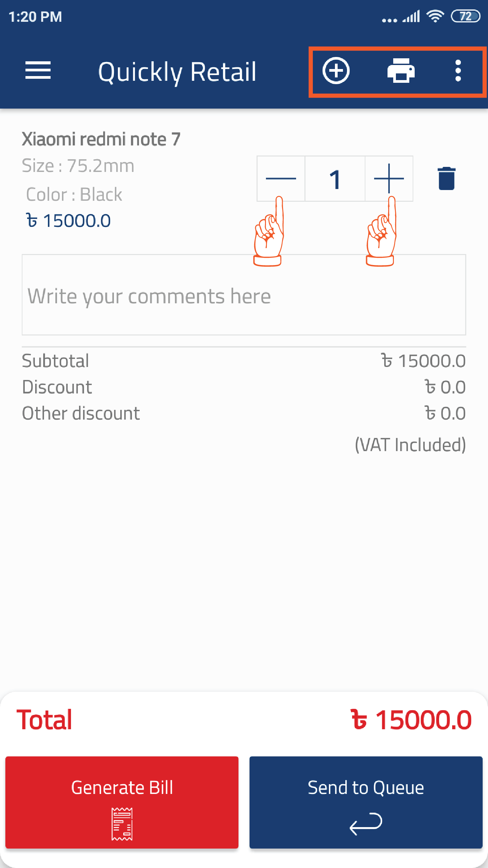
Task: Increase quantity with the plus button
Action: tap(389, 179)
